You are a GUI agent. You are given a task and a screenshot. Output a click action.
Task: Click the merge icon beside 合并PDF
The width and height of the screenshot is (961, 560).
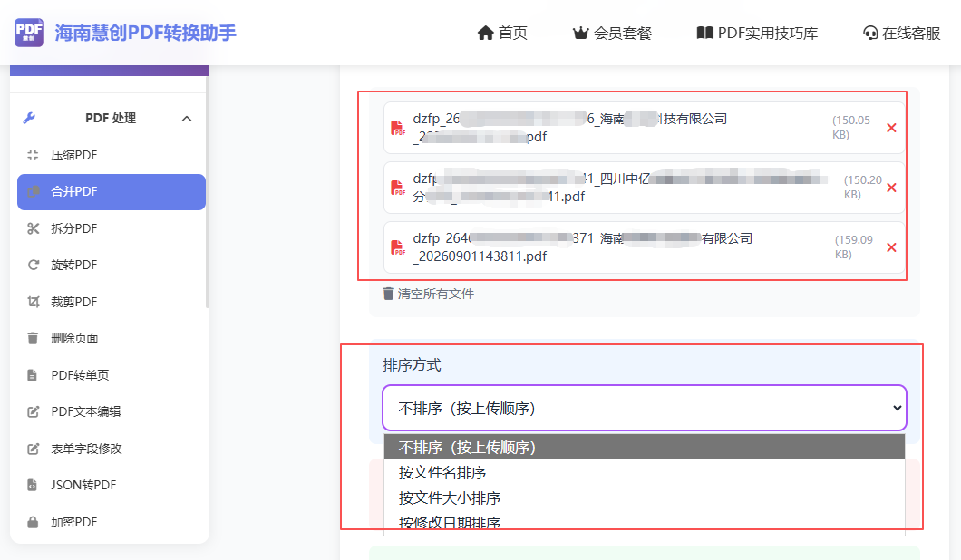34,192
